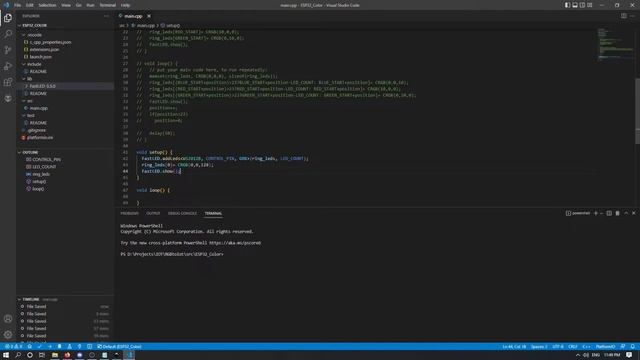Open the Explorer view in activity bar

click(x=8, y=18)
